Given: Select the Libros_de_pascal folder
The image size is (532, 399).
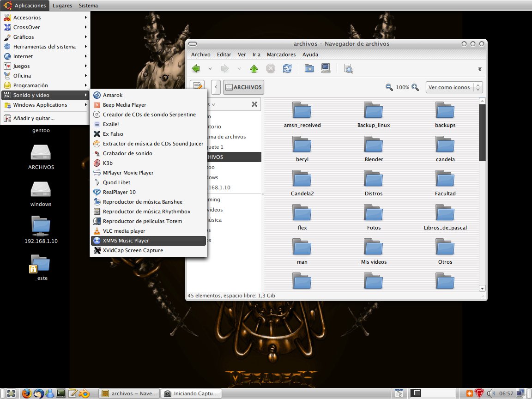Looking at the screenshot, I should point(445,218).
